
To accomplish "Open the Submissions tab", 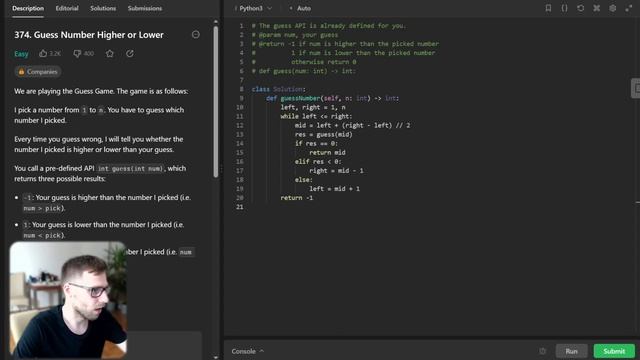I will click(144, 8).
